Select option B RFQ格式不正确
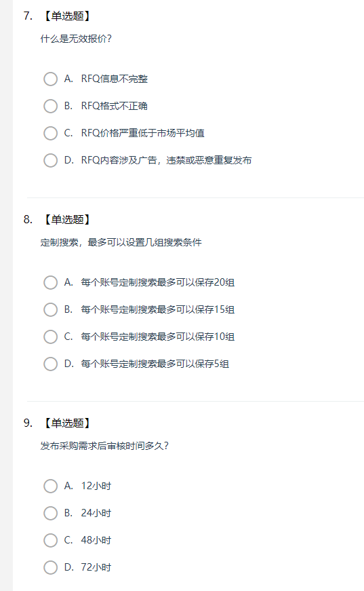The image size is (364, 591). pos(50,107)
